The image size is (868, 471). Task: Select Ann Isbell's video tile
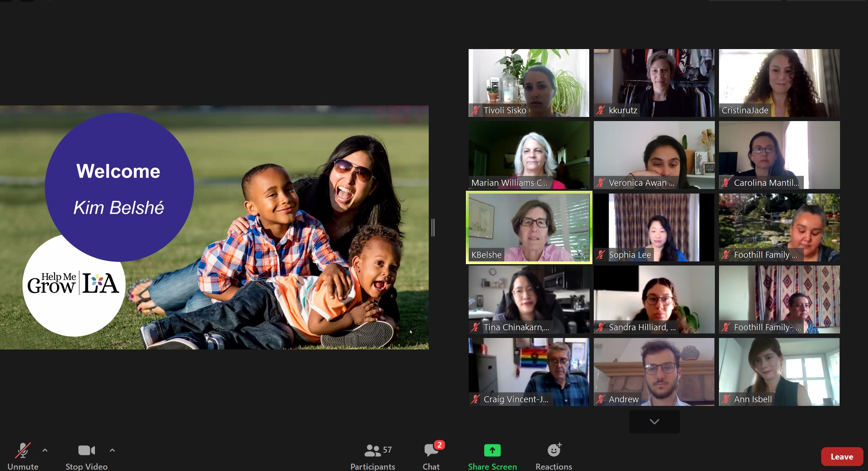point(779,372)
